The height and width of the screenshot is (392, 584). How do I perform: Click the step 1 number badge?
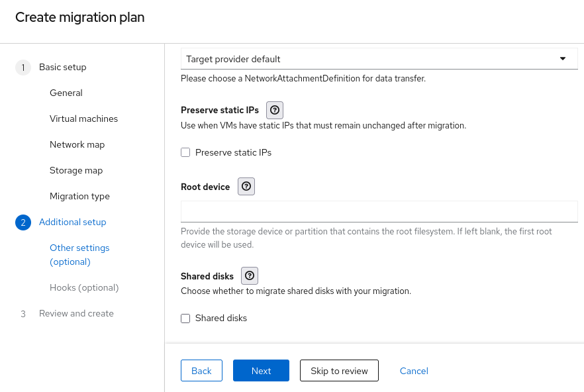23,68
